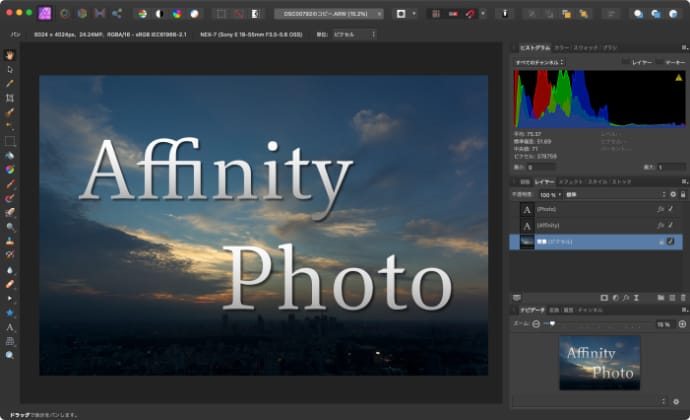690x420 pixels.
Task: Open the units dropdown in context bar
Action: click(351, 34)
